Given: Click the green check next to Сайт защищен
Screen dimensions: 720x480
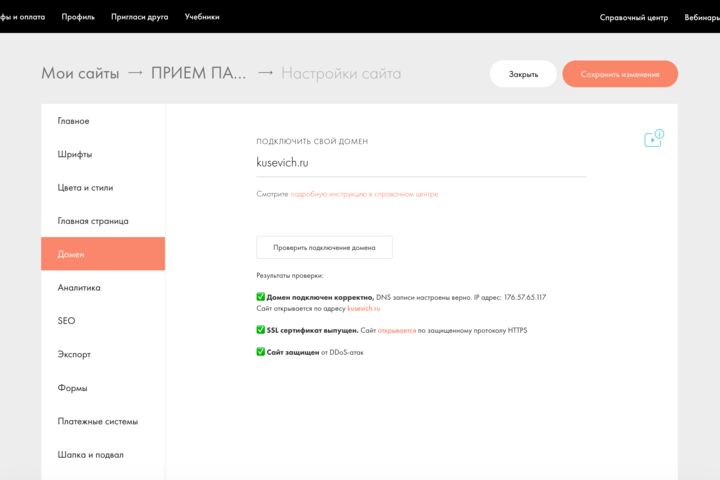Looking at the screenshot, I should (260, 352).
